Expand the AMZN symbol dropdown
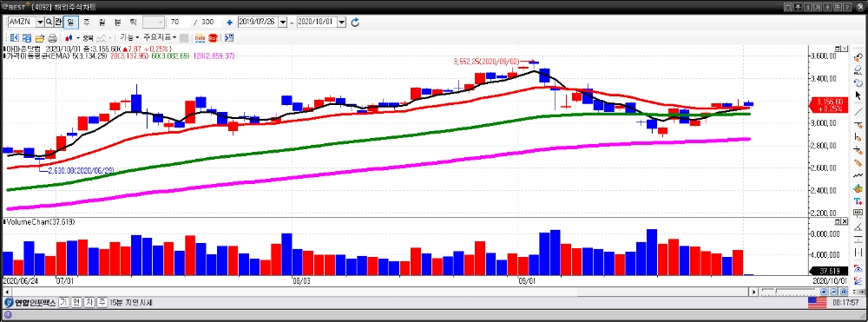The width and height of the screenshot is (868, 322). click(40, 22)
